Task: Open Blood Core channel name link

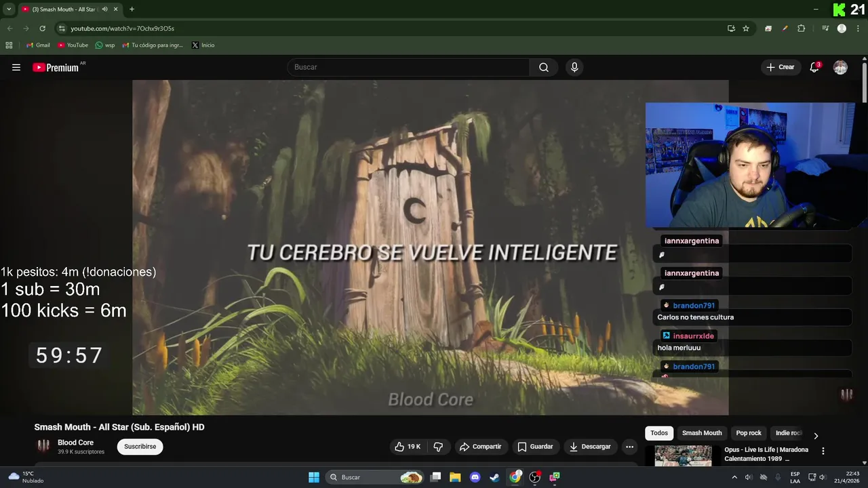Action: [75, 443]
